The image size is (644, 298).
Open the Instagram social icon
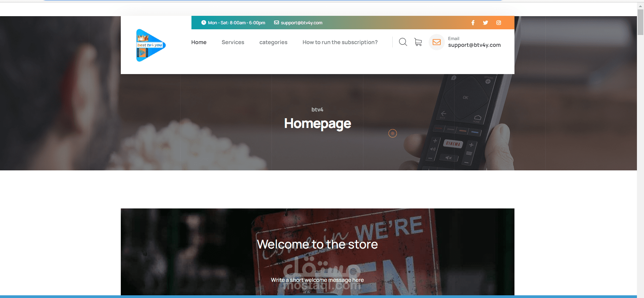pos(499,23)
